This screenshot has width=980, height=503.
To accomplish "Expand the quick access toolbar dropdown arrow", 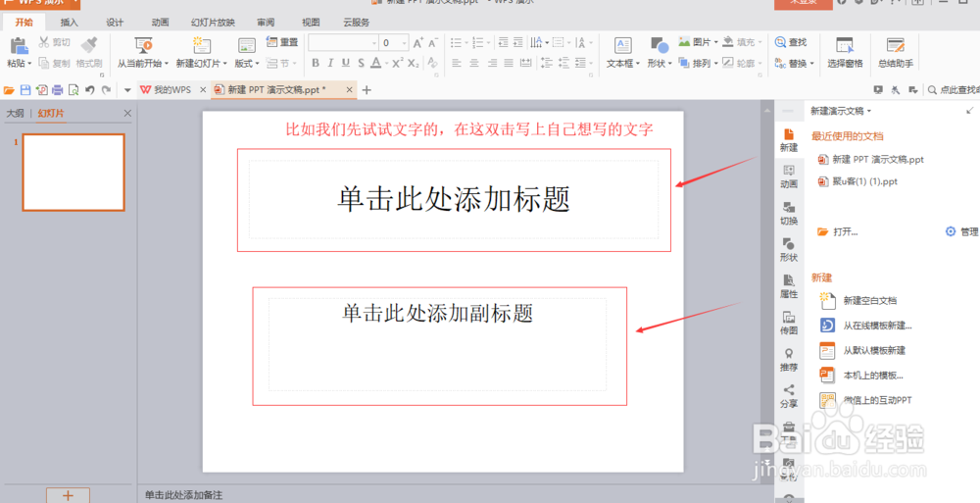I will pyautogui.click(x=127, y=90).
